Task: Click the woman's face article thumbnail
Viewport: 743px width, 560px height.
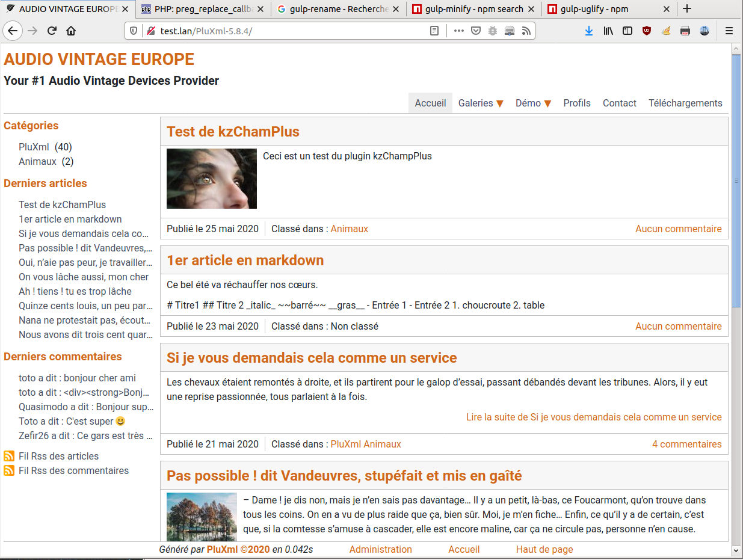Action: pyautogui.click(x=212, y=179)
